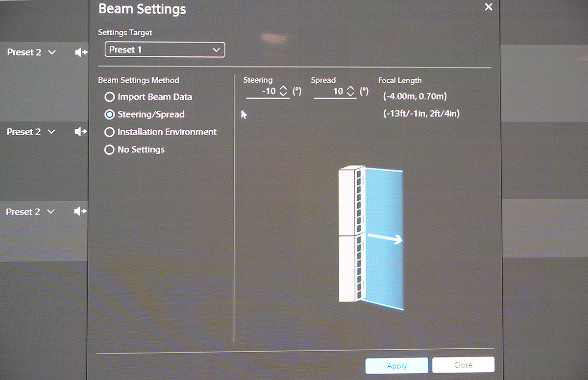Pick the No Settings radio option
The image size is (588, 380).
click(x=110, y=150)
